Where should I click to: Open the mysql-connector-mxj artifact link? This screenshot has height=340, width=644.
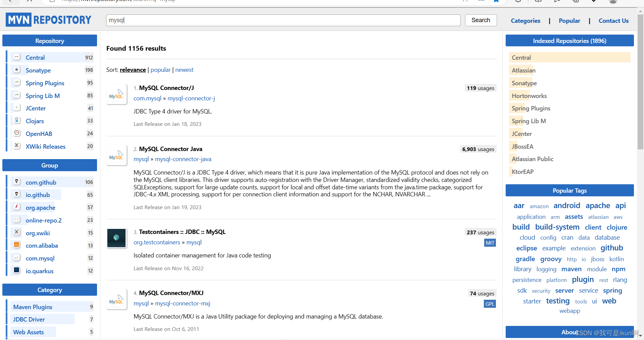(x=183, y=303)
